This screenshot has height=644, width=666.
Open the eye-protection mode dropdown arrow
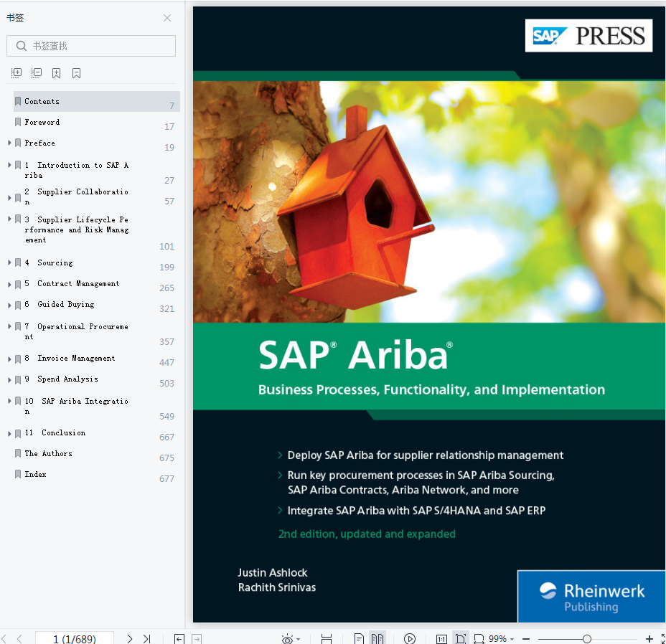click(298, 639)
